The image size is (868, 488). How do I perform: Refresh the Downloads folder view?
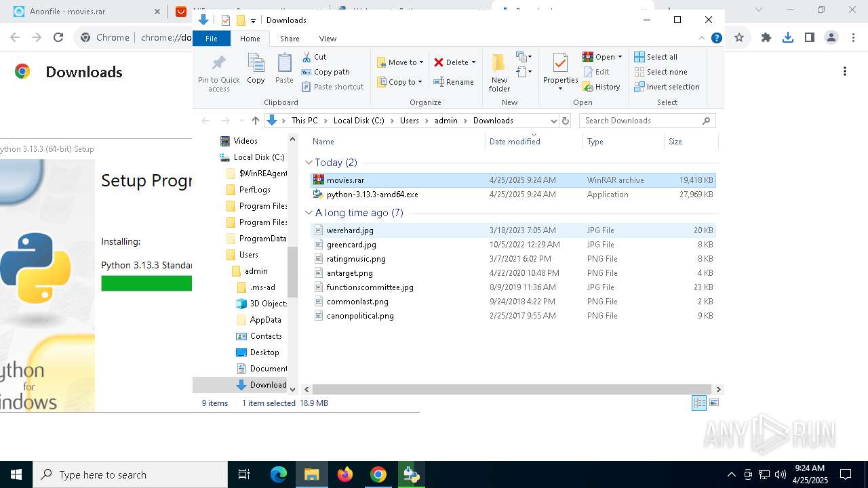click(566, 121)
